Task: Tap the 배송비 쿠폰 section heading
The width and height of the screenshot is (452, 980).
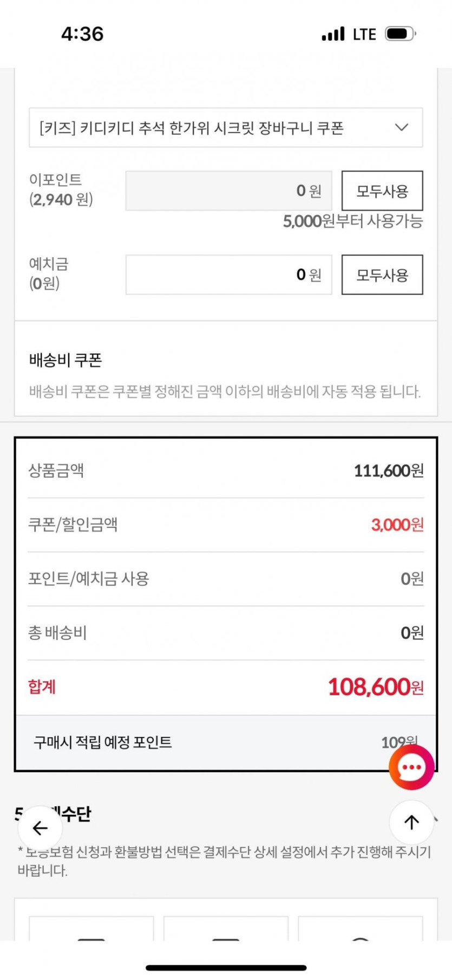Action: (65, 360)
